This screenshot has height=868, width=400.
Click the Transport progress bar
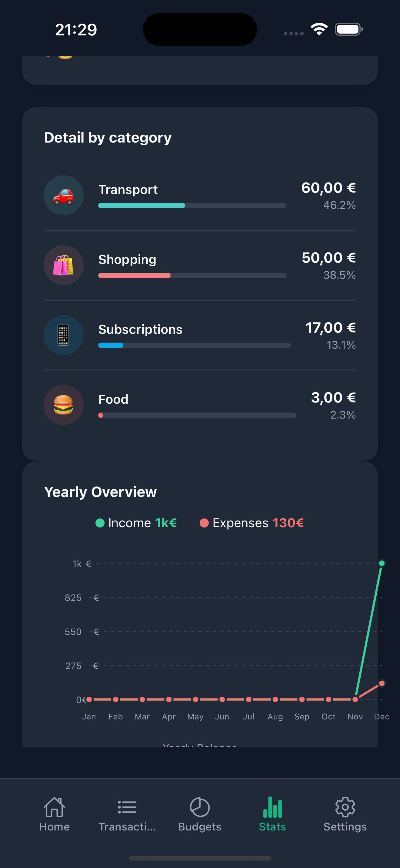[192, 205]
